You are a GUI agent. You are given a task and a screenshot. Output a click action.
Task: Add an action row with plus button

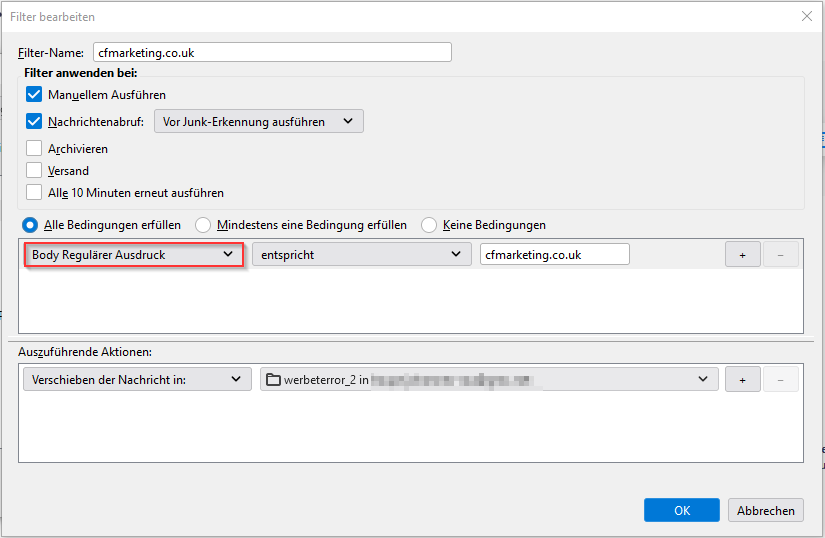tap(742, 380)
